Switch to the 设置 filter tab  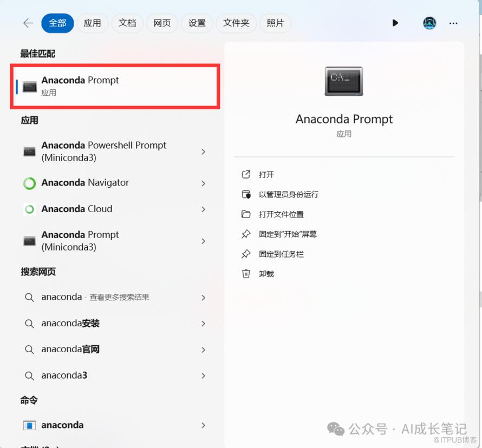(197, 23)
